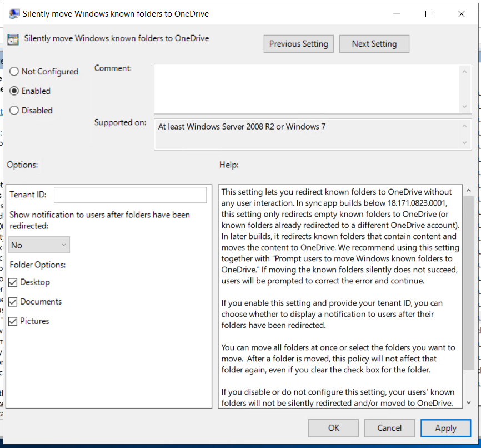The width and height of the screenshot is (481, 448).
Task: Open the notification dropdown showing No
Action: [x=39, y=245]
